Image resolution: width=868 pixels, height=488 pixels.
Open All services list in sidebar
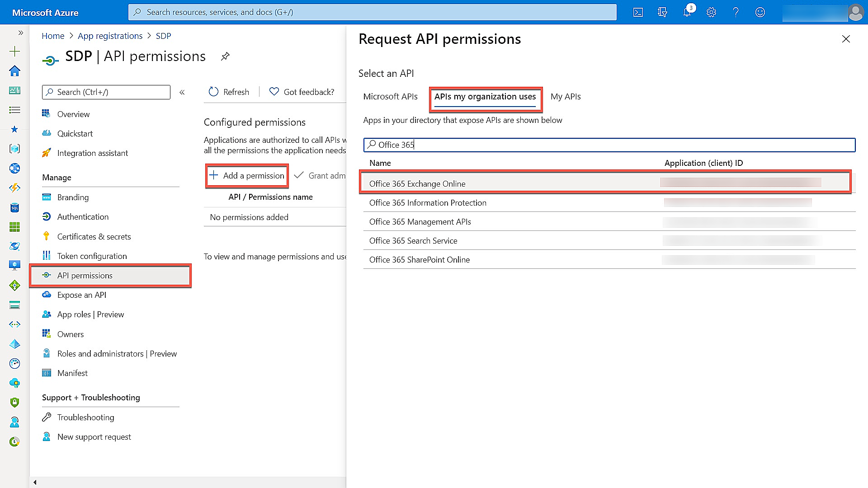[x=14, y=110]
